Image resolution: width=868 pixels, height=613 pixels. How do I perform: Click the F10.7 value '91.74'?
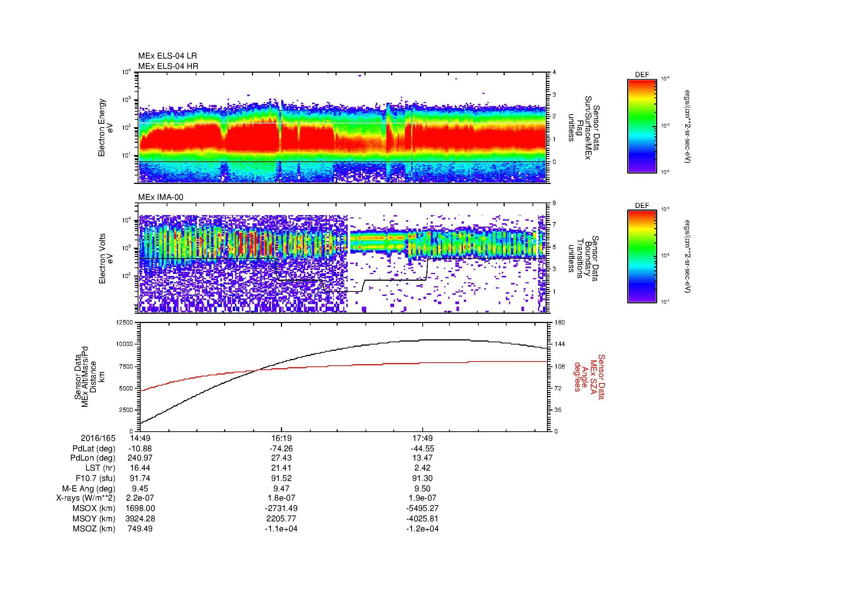140,478
